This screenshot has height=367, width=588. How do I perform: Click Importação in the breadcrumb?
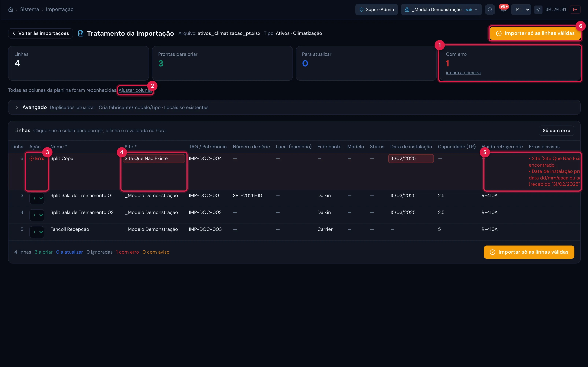pos(59,9)
